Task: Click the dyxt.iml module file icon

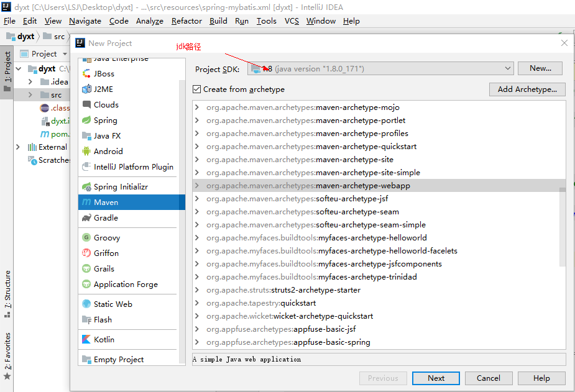Action: click(x=45, y=121)
